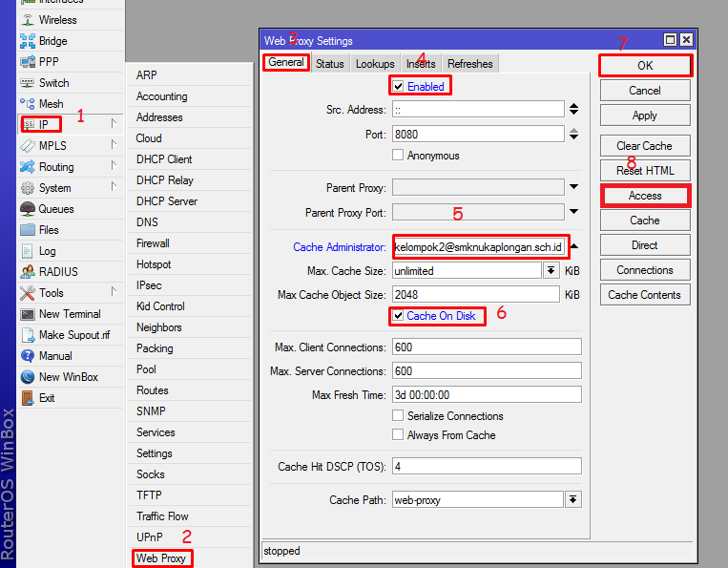
Task: Expand the Routing submenu arrow
Action: [114, 165]
